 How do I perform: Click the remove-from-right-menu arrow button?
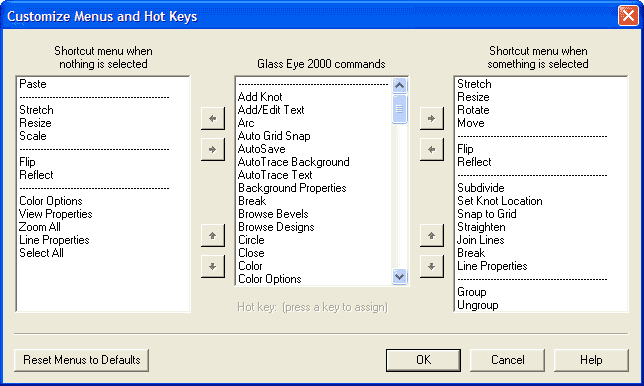(x=432, y=149)
